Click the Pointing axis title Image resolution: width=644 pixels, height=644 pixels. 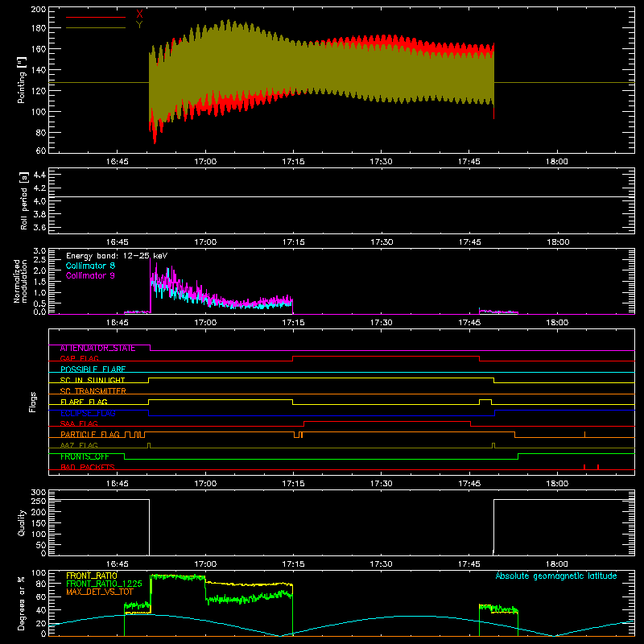pyautogui.click(x=22, y=80)
